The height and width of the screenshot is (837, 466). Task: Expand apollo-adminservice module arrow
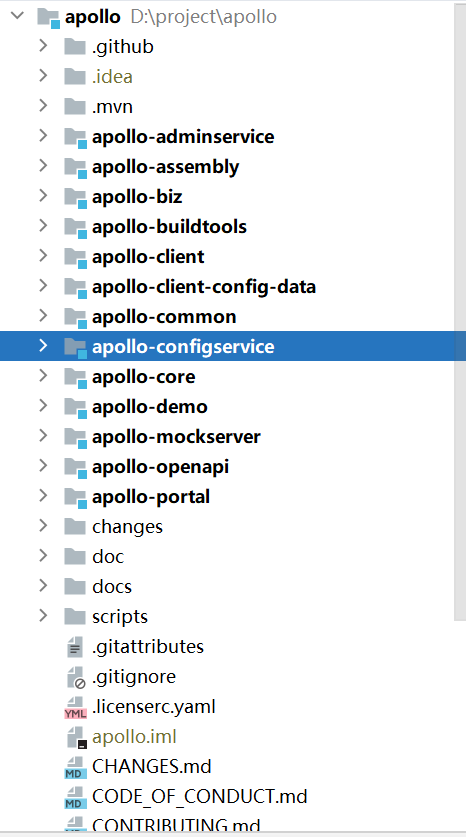[43, 136]
